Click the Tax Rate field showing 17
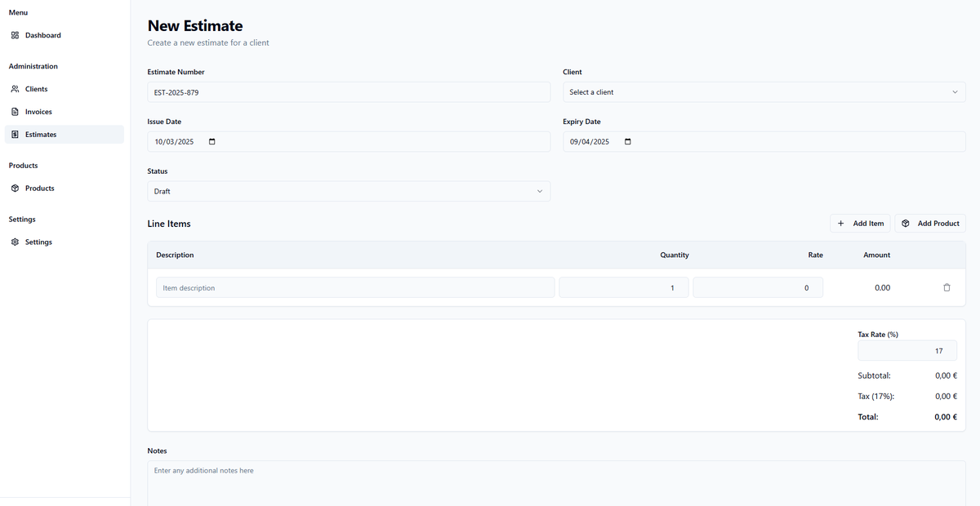Screen dimensions: 980x506 coord(907,351)
